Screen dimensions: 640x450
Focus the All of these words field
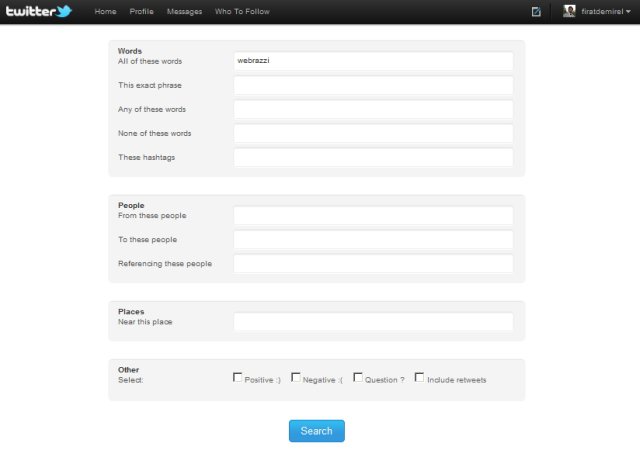(x=373, y=61)
